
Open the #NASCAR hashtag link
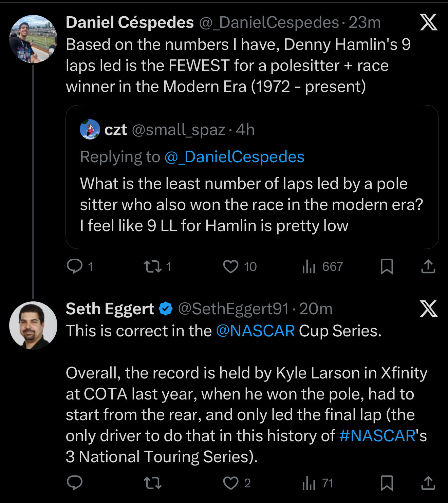pyautogui.click(x=377, y=436)
